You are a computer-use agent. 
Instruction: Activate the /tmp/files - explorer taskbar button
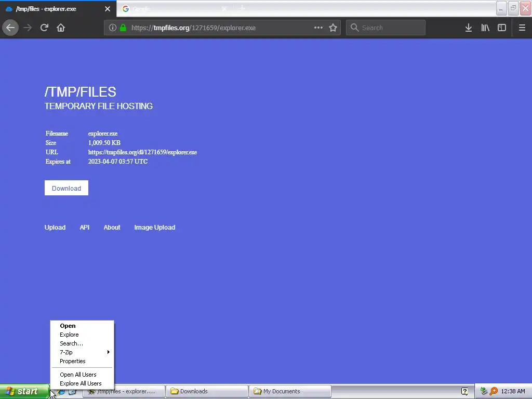[124, 391]
